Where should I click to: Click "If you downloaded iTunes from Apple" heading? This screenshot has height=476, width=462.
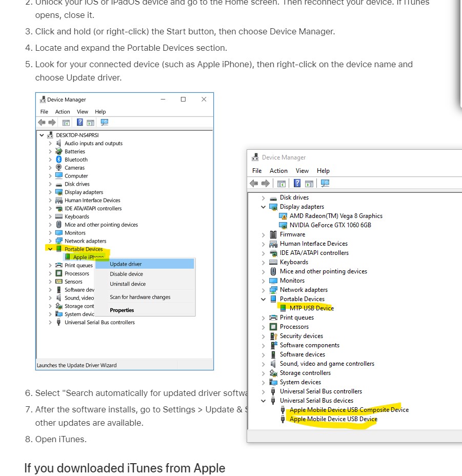pyautogui.click(x=125, y=468)
